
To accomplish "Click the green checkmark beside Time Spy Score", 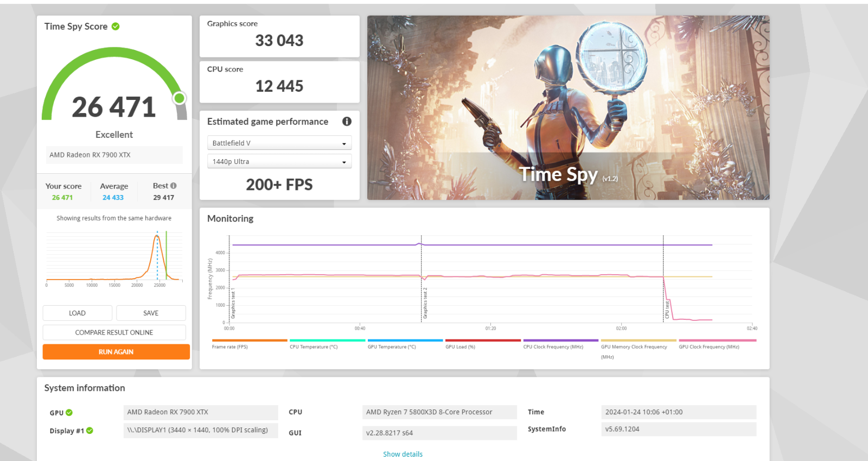I will click(x=116, y=26).
